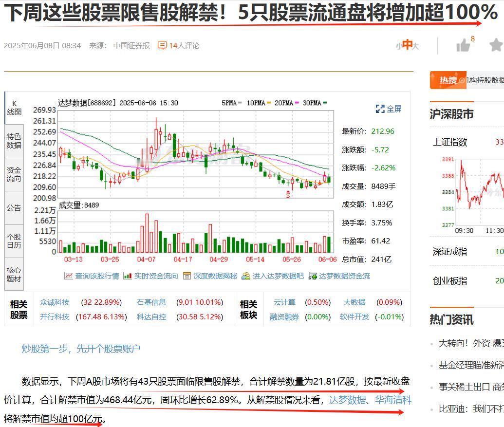The width and height of the screenshot is (504, 427).
Task: Open 上证指数 in sidebar
Action: click(450, 142)
